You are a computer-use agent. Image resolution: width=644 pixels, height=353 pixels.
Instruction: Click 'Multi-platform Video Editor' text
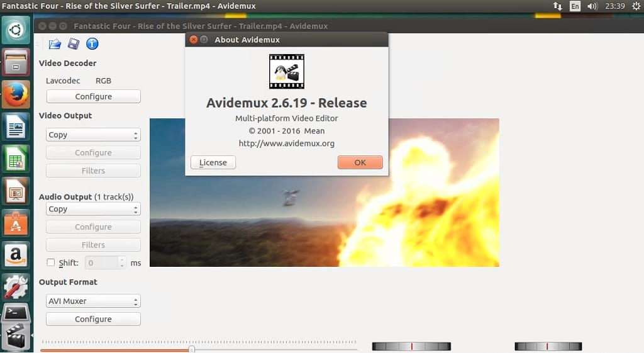click(287, 118)
